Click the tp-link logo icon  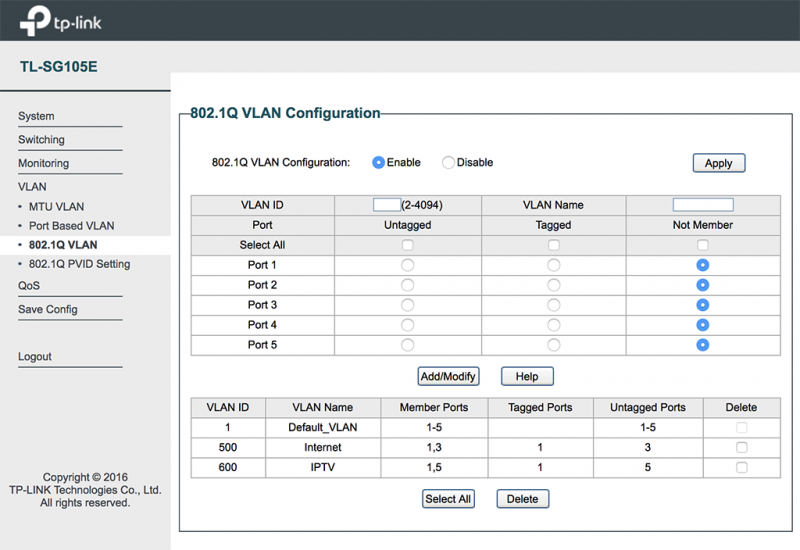point(35,21)
